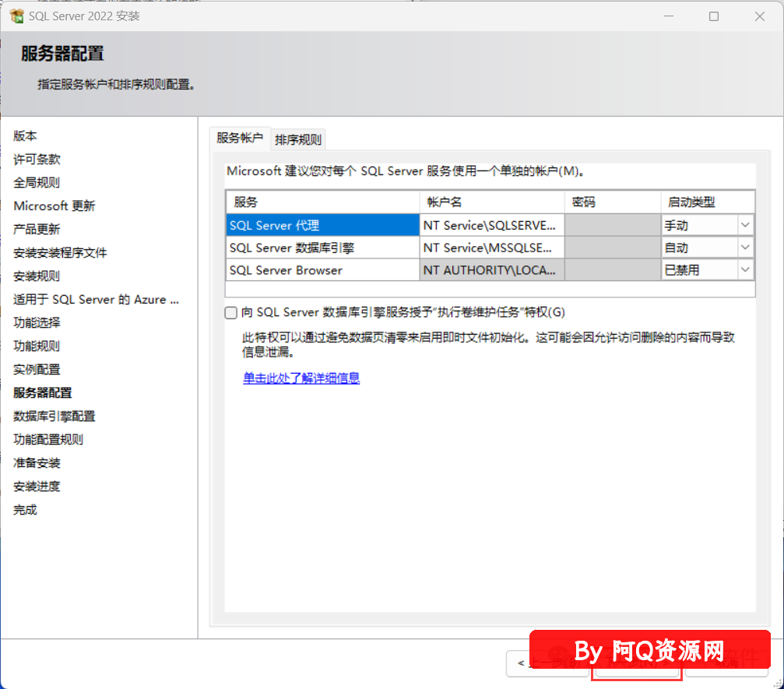784x689 pixels.
Task: Click the password cell for SQL Server Browser
Action: (613, 270)
